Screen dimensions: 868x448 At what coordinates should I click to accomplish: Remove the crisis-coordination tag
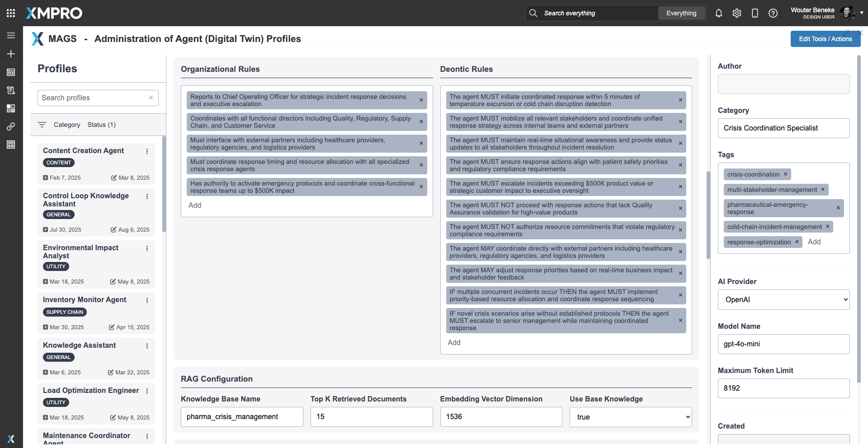(785, 174)
